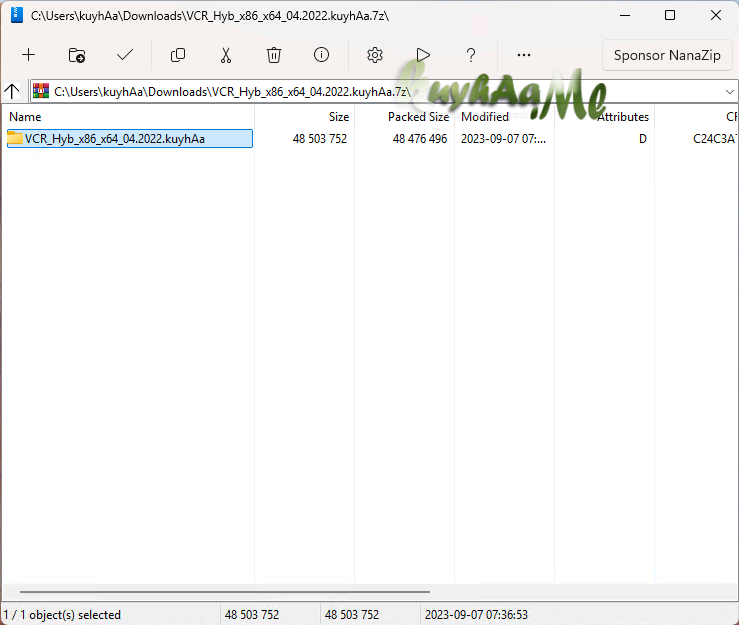Click the Benchmark play triangle icon
The width and height of the screenshot is (739, 625).
click(x=423, y=55)
